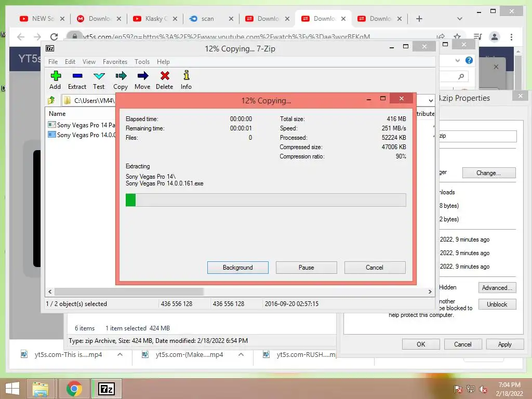The image size is (532, 399).
Task: Click the Extract toolbar icon
Action: click(77, 80)
